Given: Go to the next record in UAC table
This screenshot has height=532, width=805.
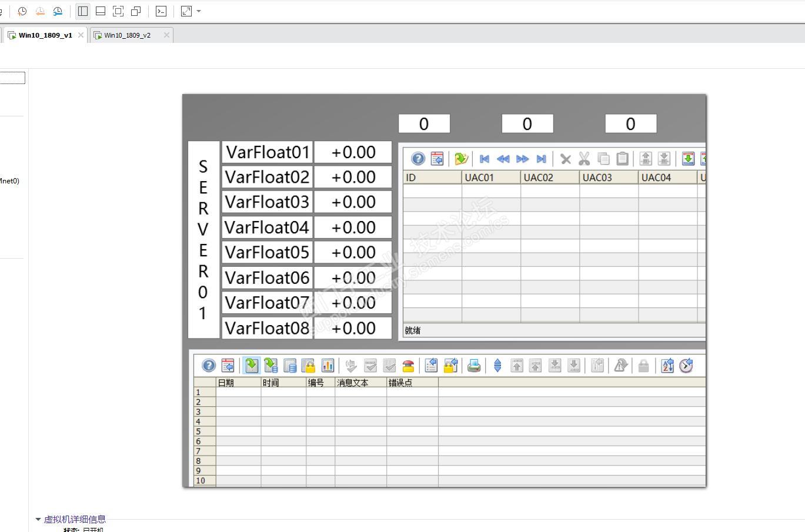Looking at the screenshot, I should pyautogui.click(x=522, y=159).
